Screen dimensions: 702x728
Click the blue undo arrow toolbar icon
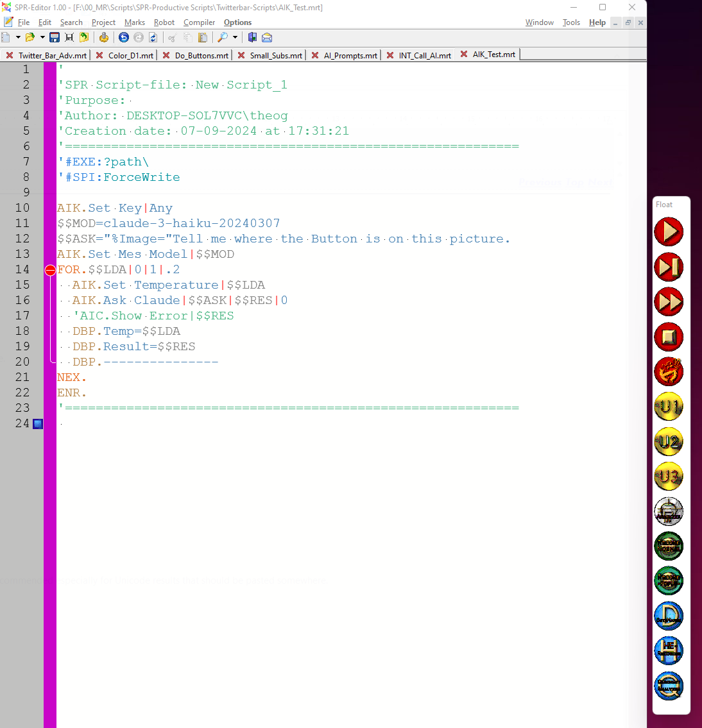124,38
